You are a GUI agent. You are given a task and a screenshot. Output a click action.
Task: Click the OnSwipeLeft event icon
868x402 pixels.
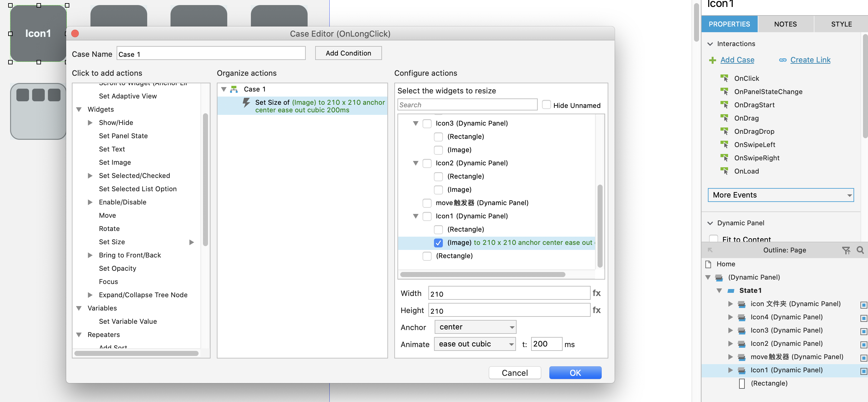point(724,144)
